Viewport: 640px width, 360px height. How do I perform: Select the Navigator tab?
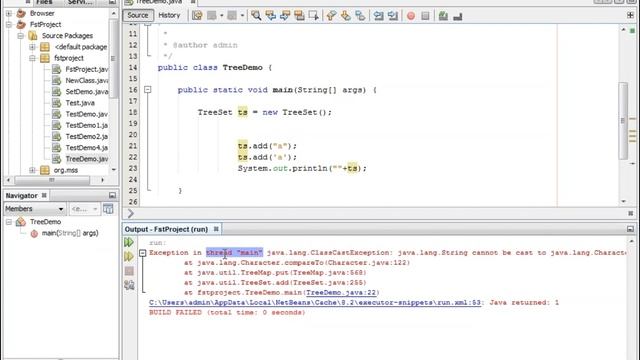pyautogui.click(x=21, y=196)
